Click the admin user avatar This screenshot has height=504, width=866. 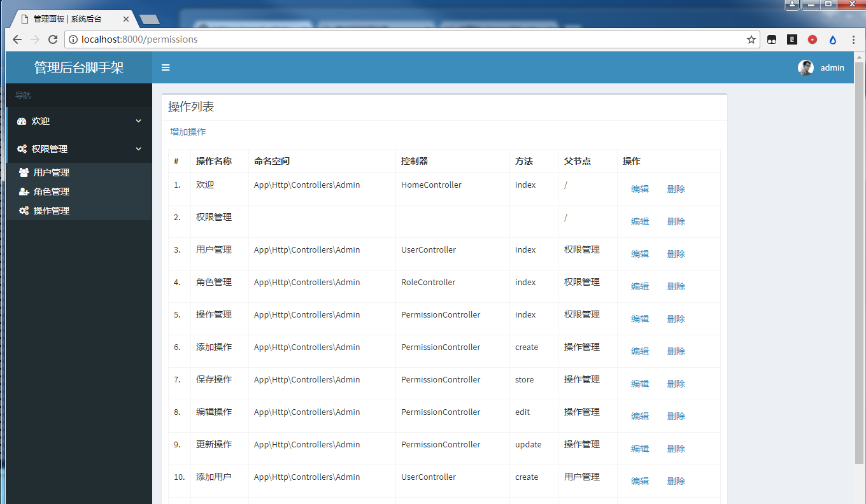[806, 67]
